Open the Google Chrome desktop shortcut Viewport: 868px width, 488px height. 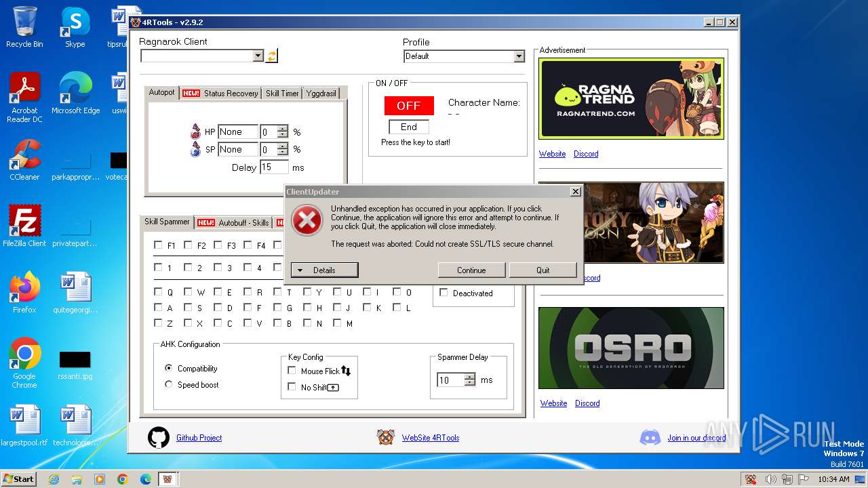24,363
